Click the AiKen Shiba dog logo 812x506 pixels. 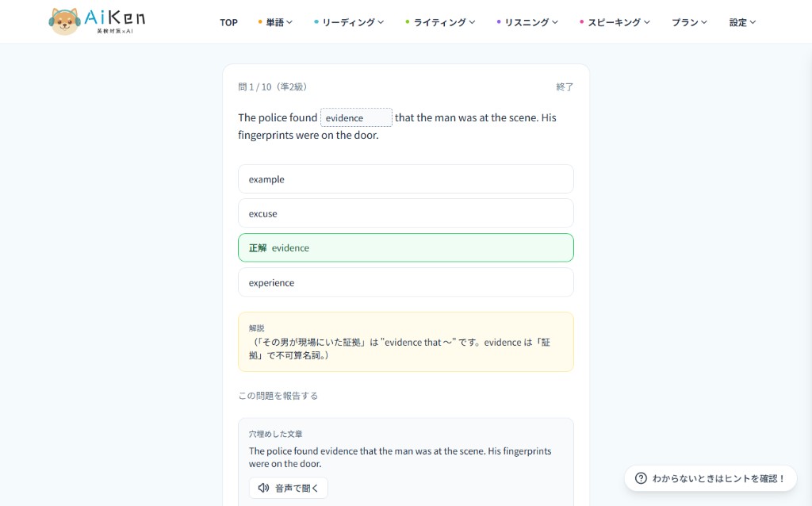[x=64, y=21]
